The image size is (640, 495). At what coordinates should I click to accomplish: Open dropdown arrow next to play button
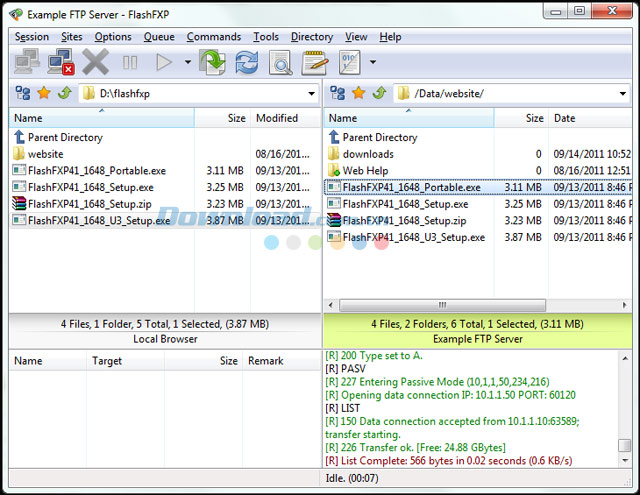[187, 63]
